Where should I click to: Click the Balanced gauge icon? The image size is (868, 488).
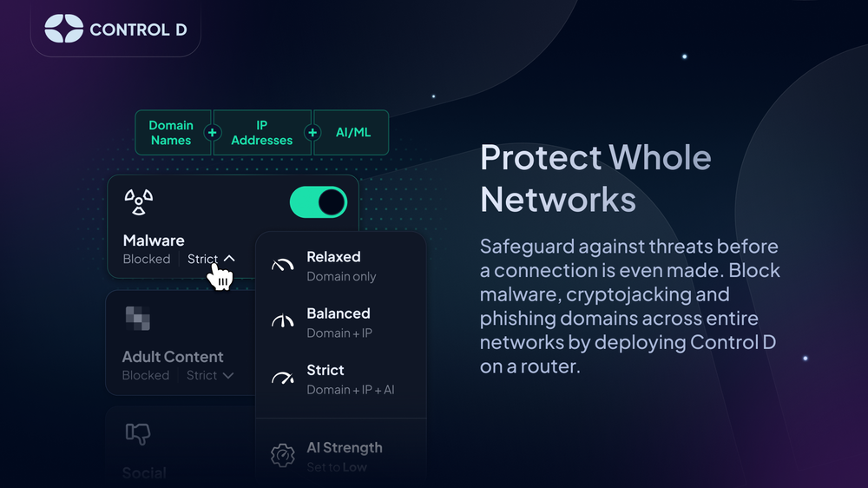[283, 321]
